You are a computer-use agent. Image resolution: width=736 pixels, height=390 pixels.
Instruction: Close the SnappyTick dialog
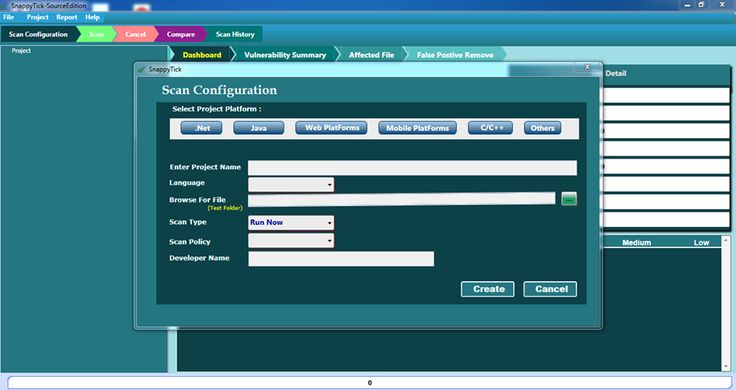coord(587,67)
